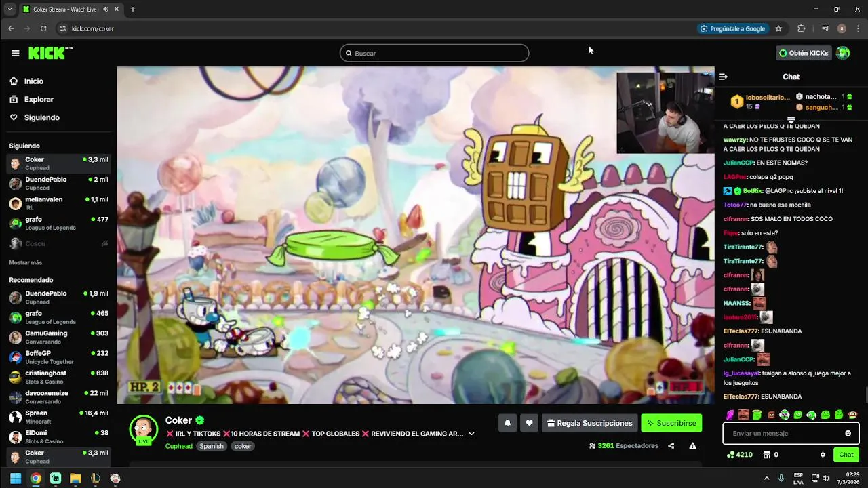Click the taskbar volume icon
Image resolution: width=868 pixels, height=488 pixels.
(x=826, y=478)
